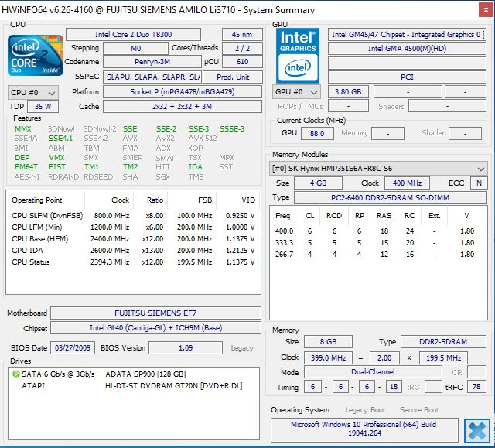495x448 pixels.
Task: Click the greyed Secure Boot label
Action: (x=419, y=410)
